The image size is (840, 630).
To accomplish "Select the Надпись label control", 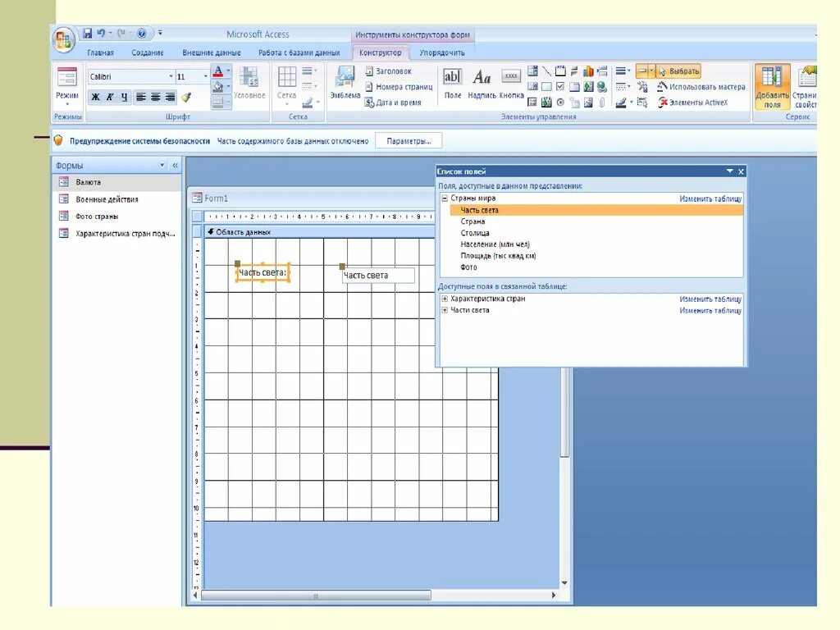I will click(482, 84).
